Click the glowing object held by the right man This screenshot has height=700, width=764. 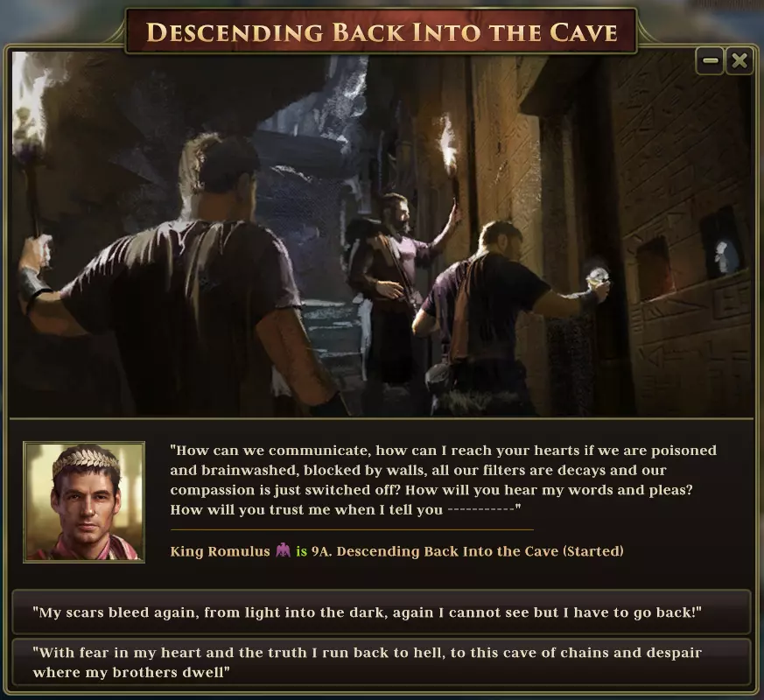599,276
